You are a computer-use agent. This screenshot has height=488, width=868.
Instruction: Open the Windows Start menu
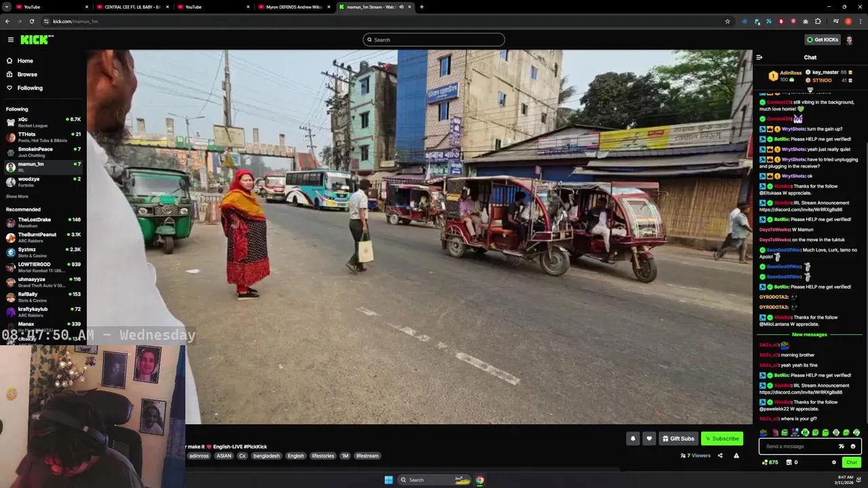tap(389, 480)
